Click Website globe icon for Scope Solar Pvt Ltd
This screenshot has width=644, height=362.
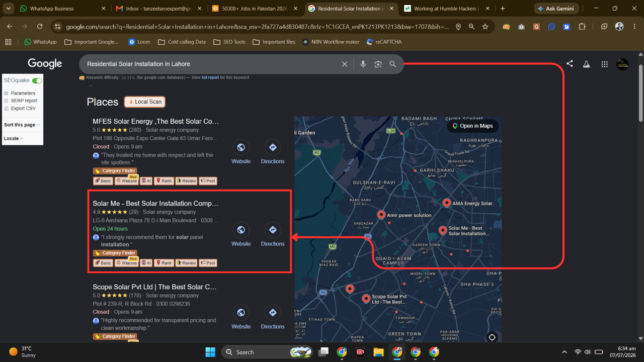point(241,313)
